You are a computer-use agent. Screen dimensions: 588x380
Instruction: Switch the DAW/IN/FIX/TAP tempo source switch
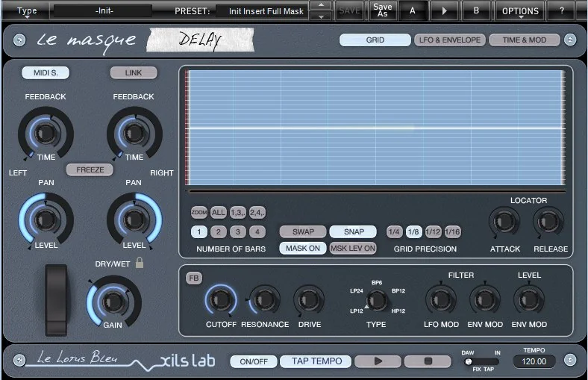(482, 361)
